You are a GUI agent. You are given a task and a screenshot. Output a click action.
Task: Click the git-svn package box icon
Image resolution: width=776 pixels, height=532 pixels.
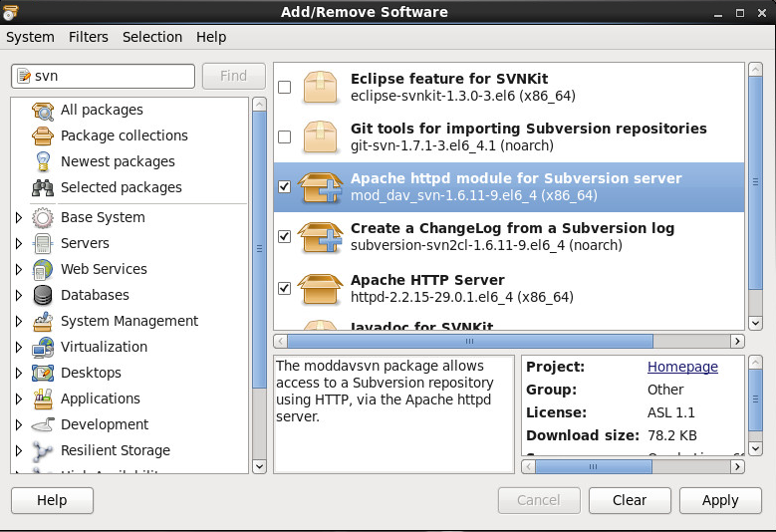(320, 137)
